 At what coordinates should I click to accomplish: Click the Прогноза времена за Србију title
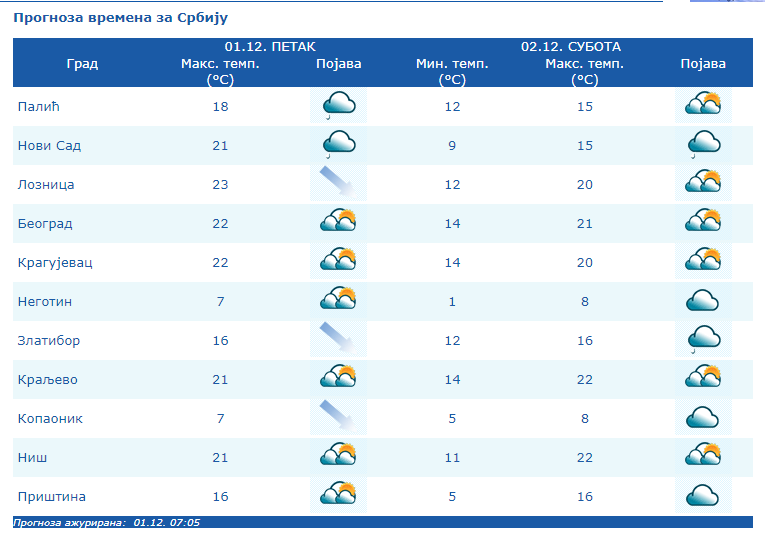point(120,18)
